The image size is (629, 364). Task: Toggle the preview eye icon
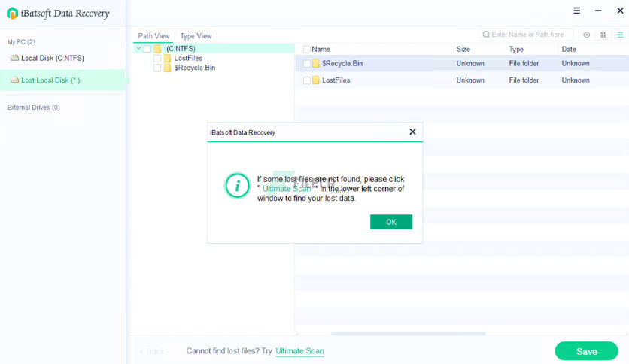586,35
